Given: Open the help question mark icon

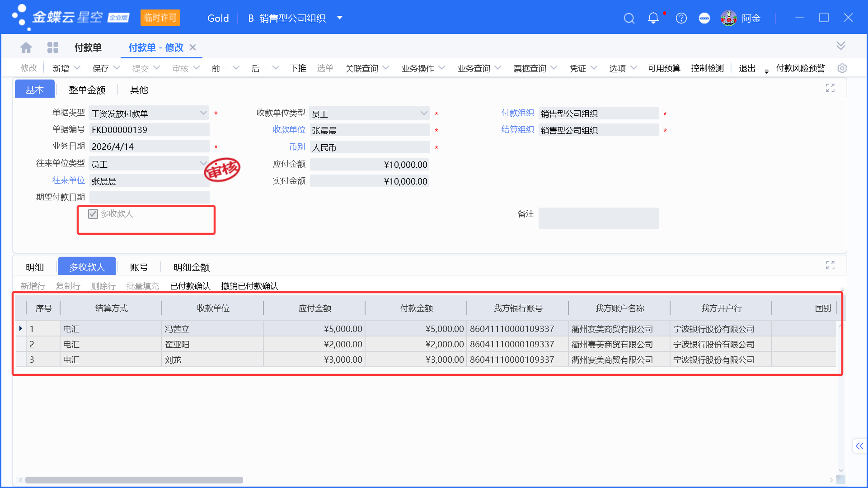Looking at the screenshot, I should (681, 18).
